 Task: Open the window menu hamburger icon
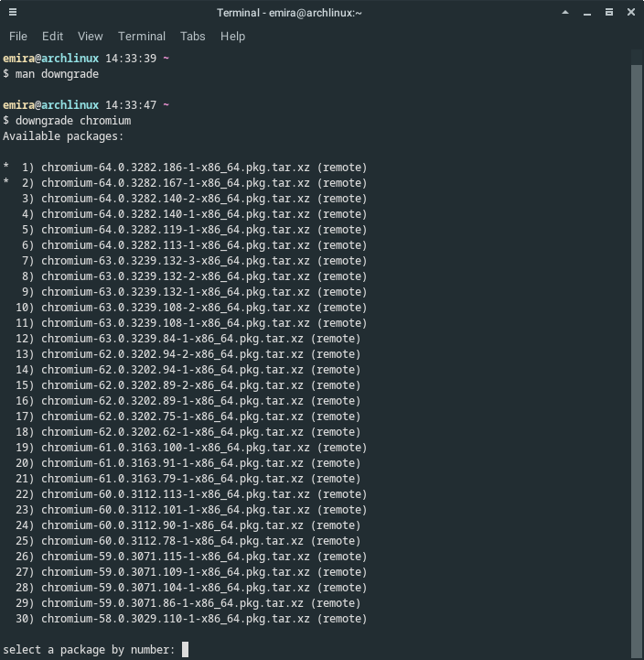click(13, 12)
